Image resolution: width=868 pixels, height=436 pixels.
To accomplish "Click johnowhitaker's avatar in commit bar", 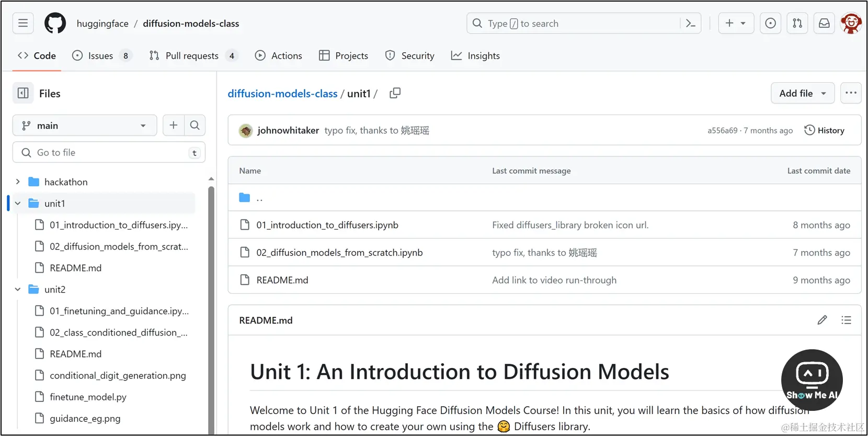I will (246, 130).
